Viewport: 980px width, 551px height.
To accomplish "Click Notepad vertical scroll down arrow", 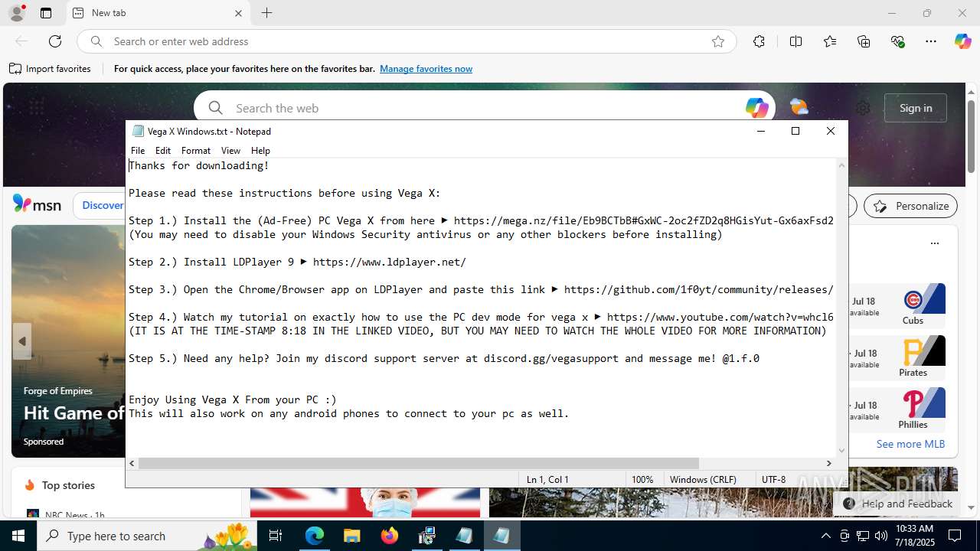I will [x=841, y=451].
